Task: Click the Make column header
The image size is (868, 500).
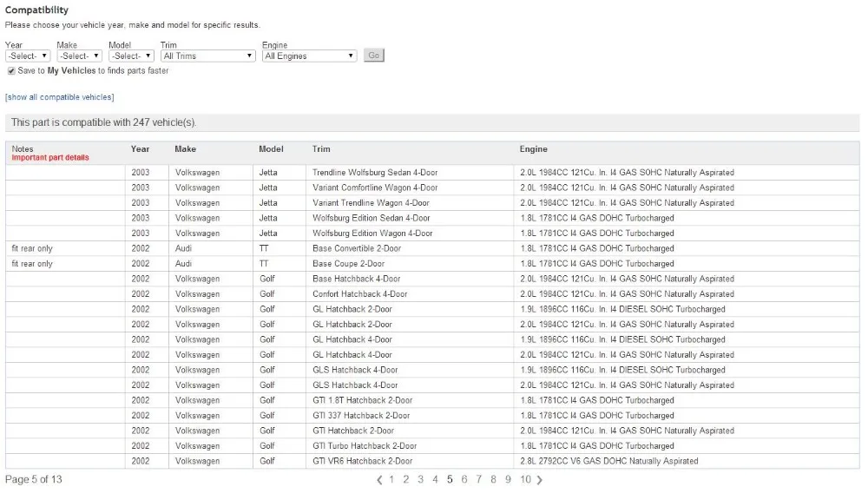Action: (186, 149)
